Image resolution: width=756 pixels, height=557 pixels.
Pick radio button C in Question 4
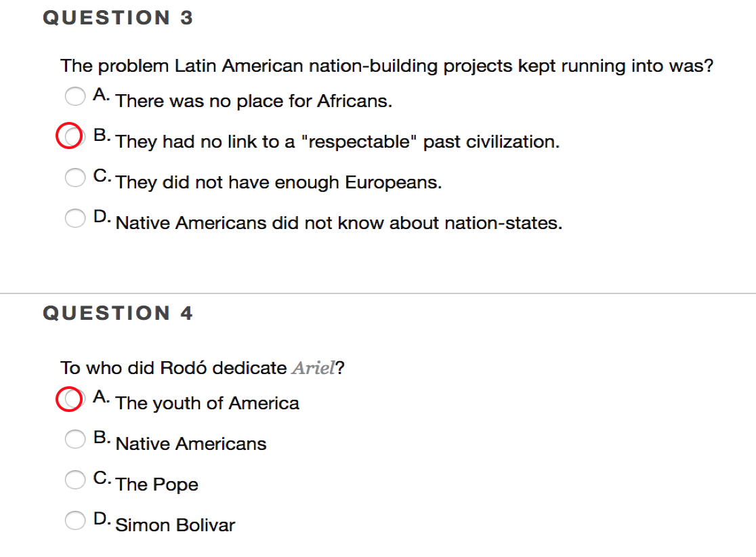[x=75, y=480]
